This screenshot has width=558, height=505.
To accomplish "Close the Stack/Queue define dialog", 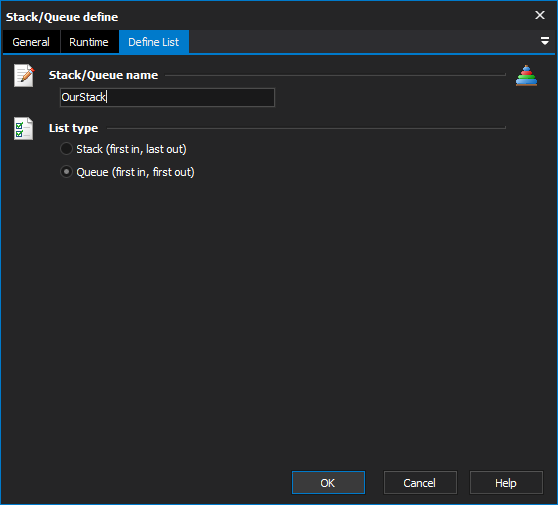I will pos(540,15).
